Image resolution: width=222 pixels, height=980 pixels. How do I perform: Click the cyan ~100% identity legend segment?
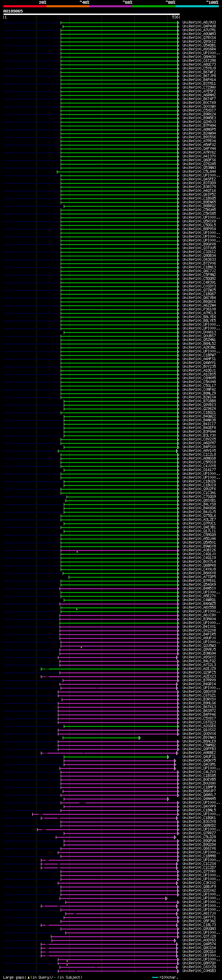(197, 6)
